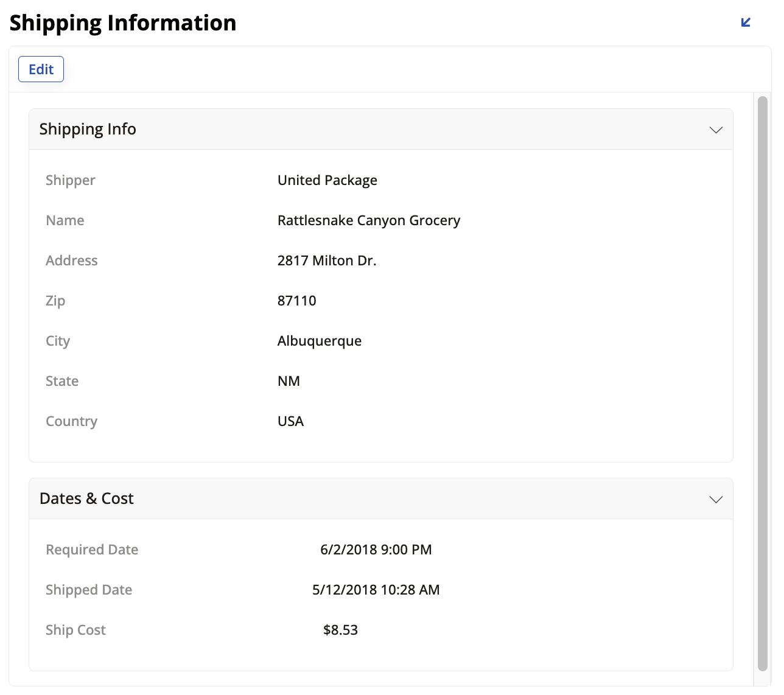The width and height of the screenshot is (784, 695).
Task: Click the exit fullscreen arrow icon
Action: (x=746, y=22)
